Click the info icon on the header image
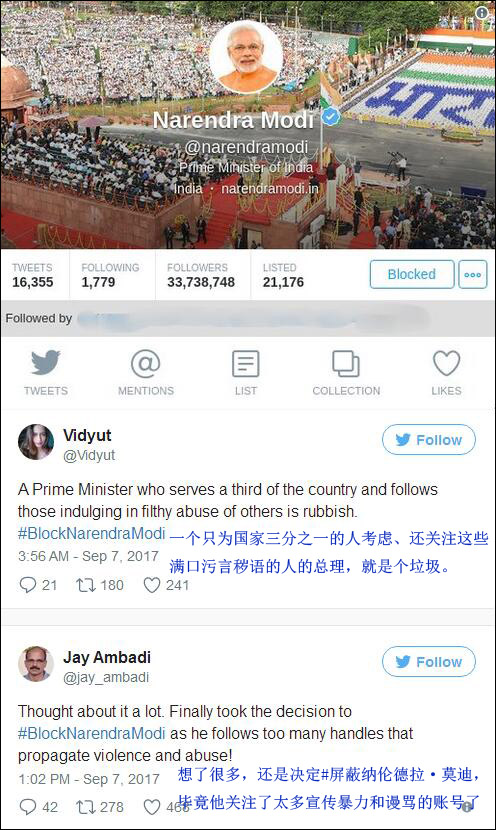 (x=482, y=13)
